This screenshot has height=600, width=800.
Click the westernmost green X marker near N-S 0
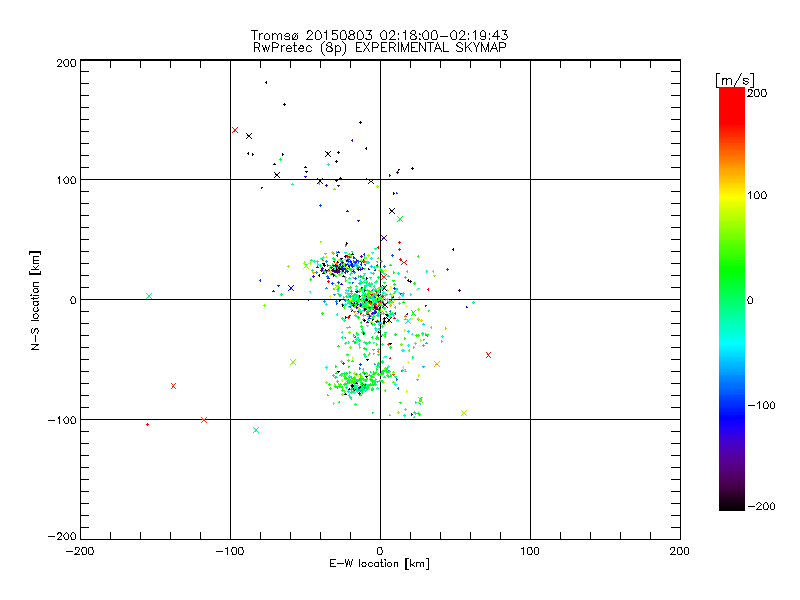[149, 296]
